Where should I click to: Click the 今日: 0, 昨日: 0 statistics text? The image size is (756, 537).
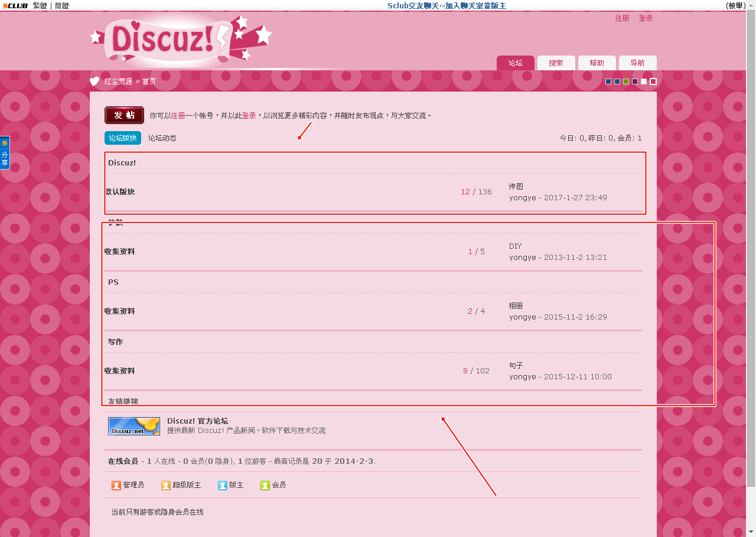(586, 138)
